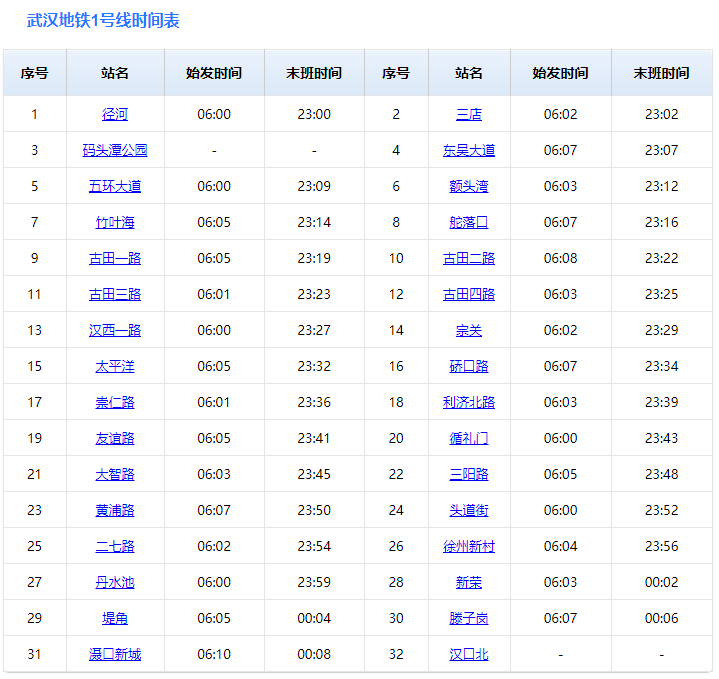This screenshot has height=679, width=719.
Task: Open the 大智路 station link
Action: coord(115,474)
